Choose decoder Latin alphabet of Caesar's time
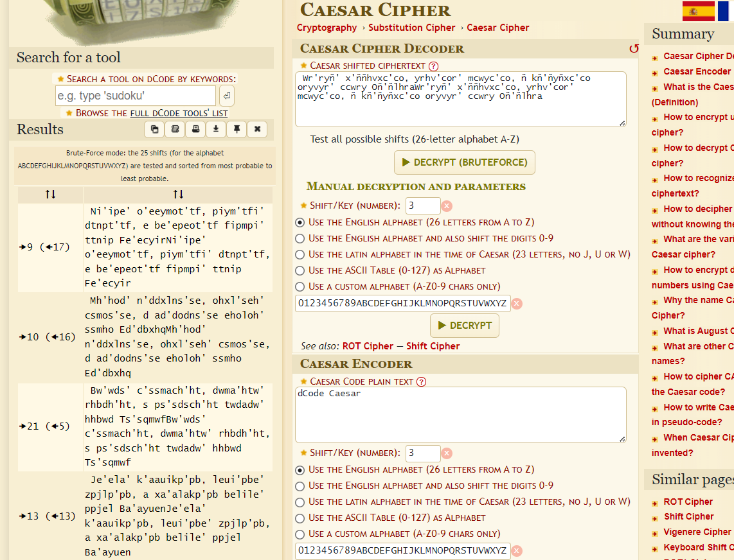 300,254
